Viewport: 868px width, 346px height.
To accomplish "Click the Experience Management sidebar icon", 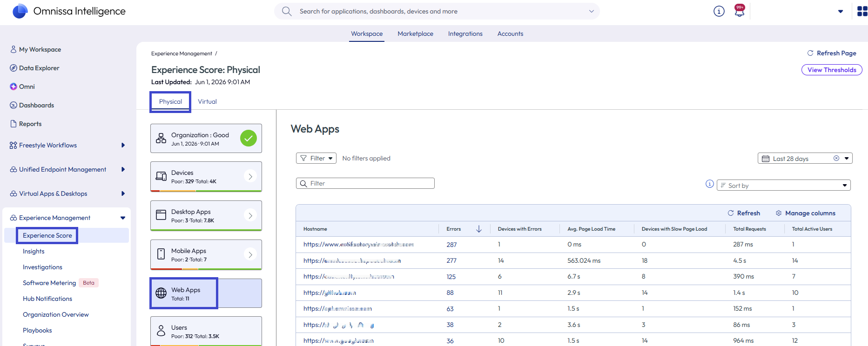I will pos(13,218).
